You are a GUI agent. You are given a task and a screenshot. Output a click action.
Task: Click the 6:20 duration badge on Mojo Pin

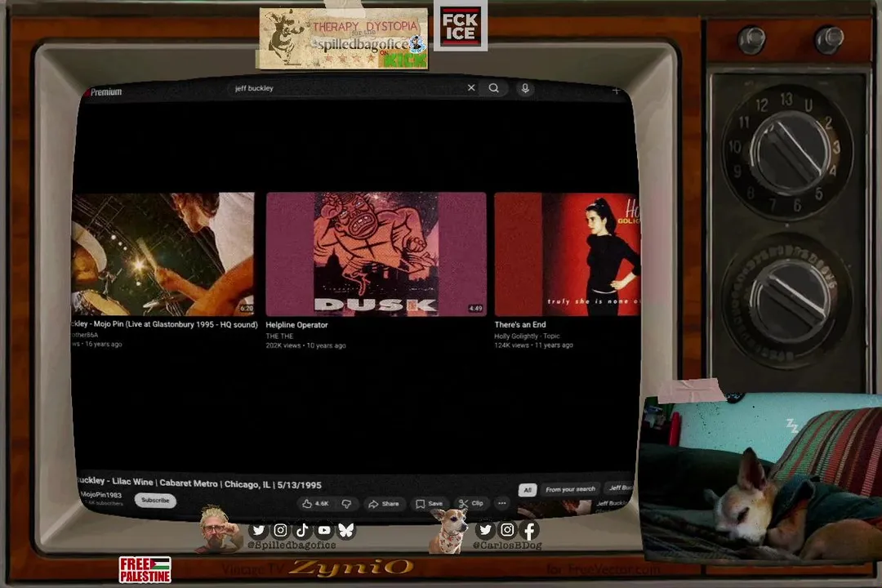[x=247, y=309]
